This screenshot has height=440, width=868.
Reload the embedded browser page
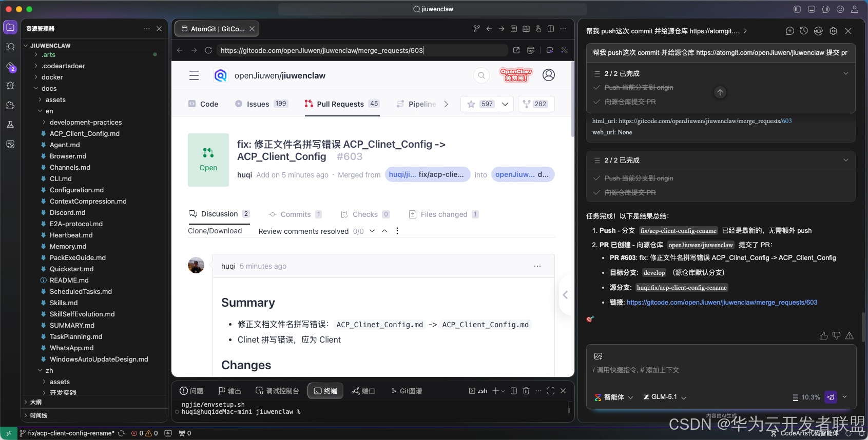click(x=208, y=50)
